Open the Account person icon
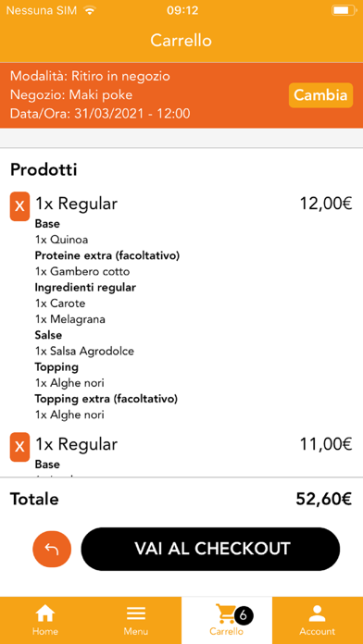 317,613
